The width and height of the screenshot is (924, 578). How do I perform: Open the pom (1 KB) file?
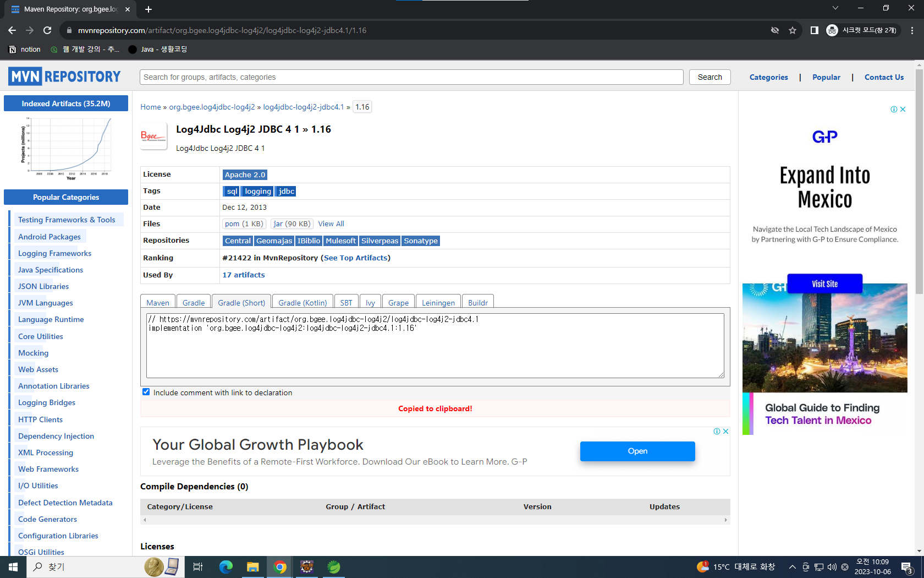tap(244, 223)
